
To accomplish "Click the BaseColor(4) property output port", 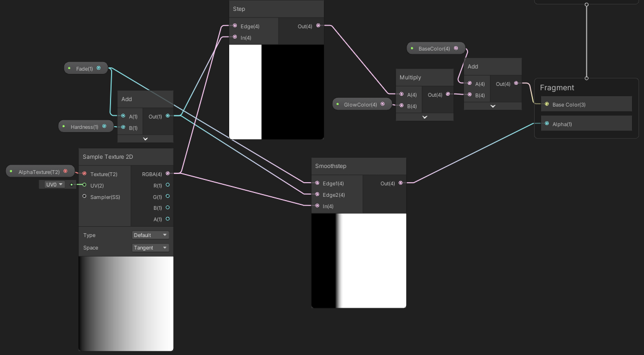I will 456,48.
